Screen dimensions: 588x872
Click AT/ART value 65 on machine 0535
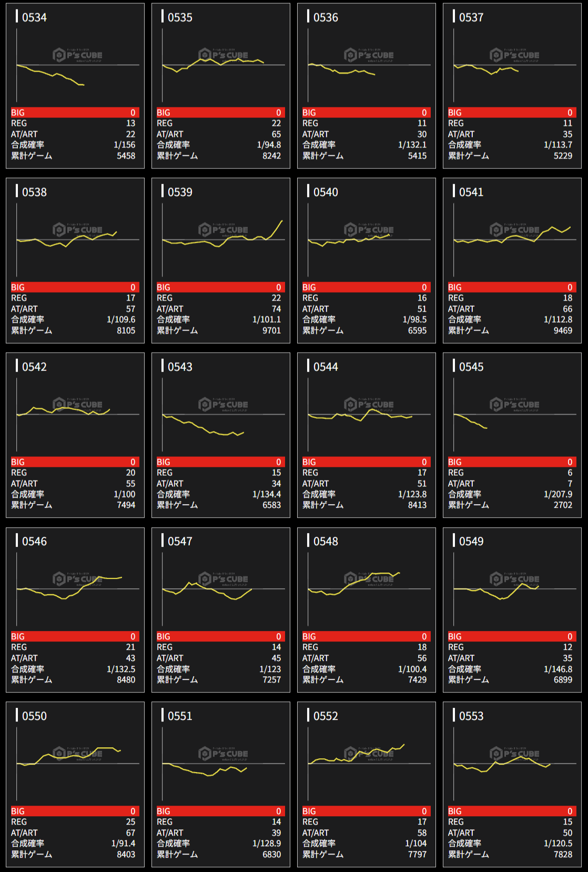pos(276,134)
